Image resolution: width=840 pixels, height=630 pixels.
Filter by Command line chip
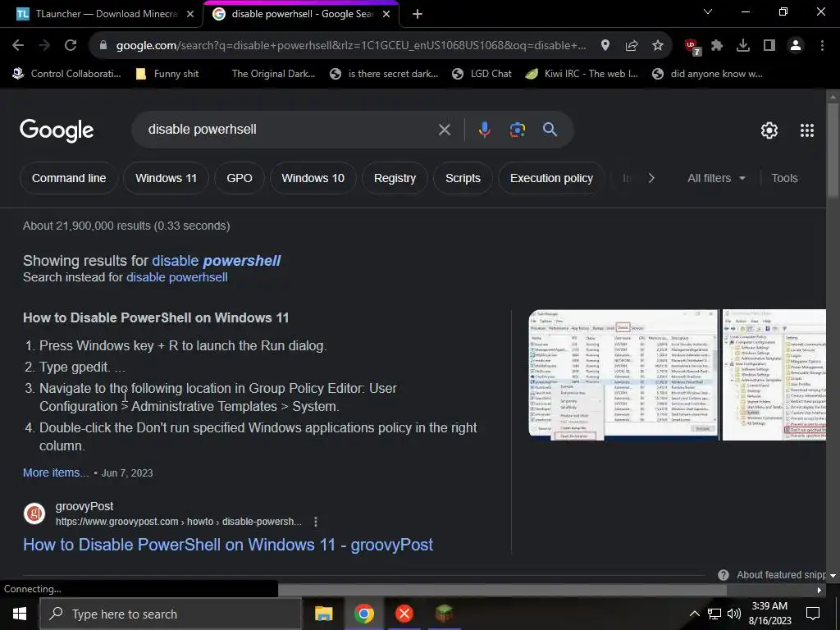point(69,178)
